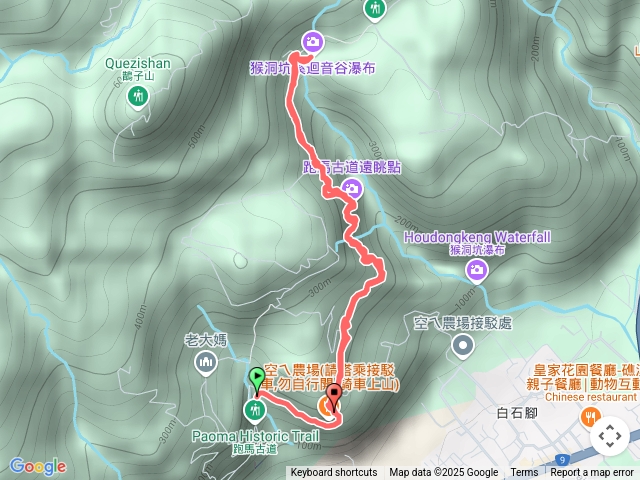Screen dimensions: 640x480
Task: Click the Quezishan hiking marker icon
Action: coord(138,98)
